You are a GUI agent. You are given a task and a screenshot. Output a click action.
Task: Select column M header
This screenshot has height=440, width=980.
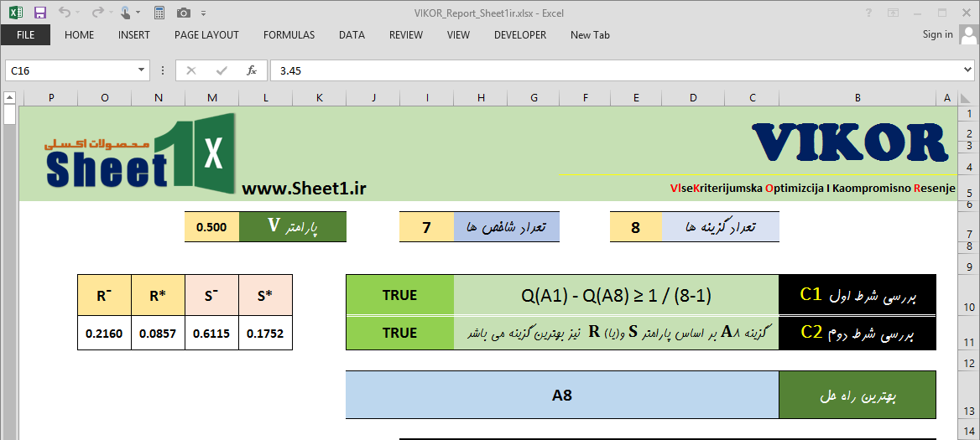pos(212,97)
